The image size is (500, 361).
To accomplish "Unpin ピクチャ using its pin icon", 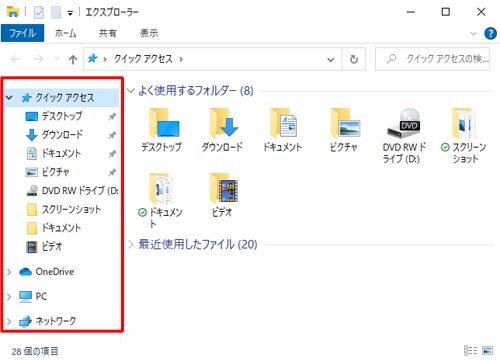I will pos(112,173).
